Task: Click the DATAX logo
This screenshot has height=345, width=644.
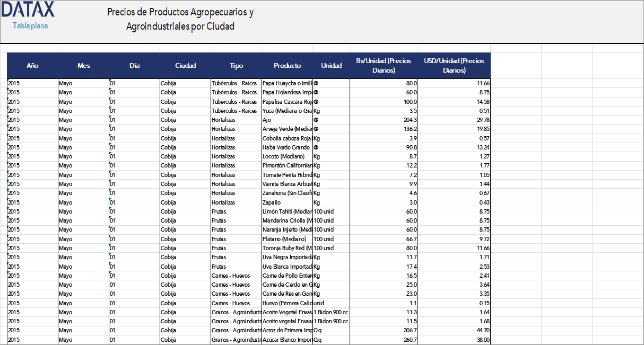Action: click(28, 11)
